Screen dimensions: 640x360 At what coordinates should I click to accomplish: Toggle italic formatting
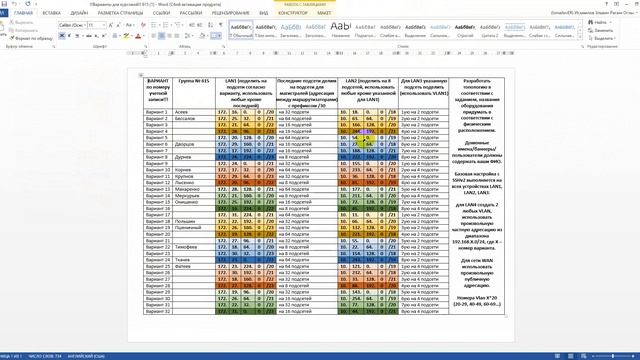(x=69, y=36)
